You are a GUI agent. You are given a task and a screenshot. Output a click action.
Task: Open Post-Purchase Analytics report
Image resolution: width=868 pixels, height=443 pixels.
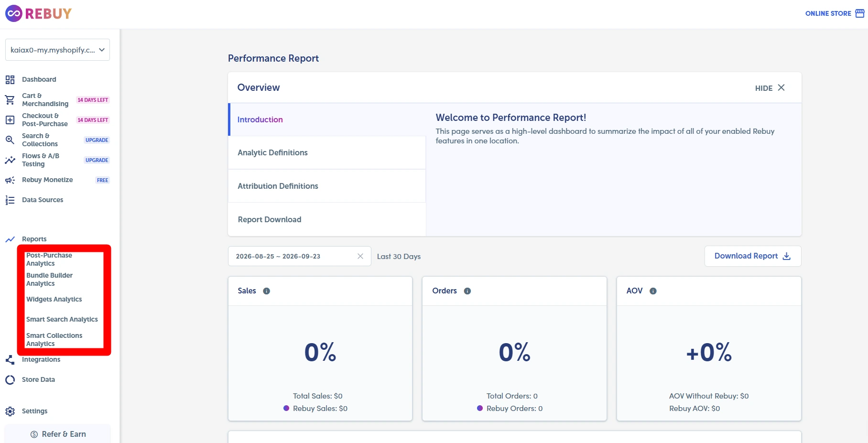click(x=49, y=259)
